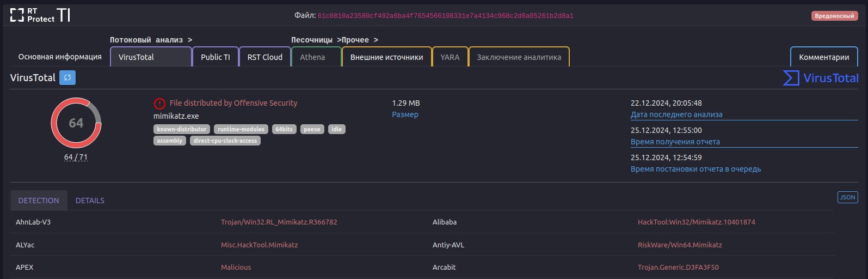Image resolution: width=868 pixels, height=279 pixels.
Task: Click the Arcabit engine name
Action: point(444,268)
